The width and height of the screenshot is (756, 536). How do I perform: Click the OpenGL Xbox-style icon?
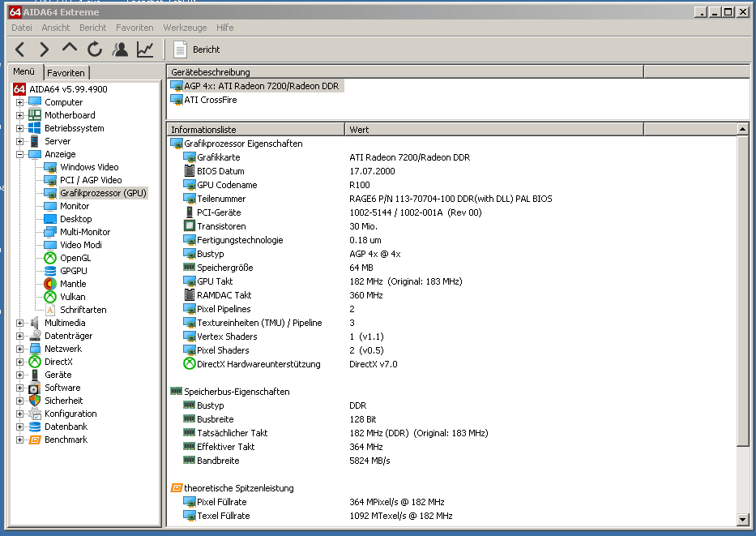[x=50, y=258]
